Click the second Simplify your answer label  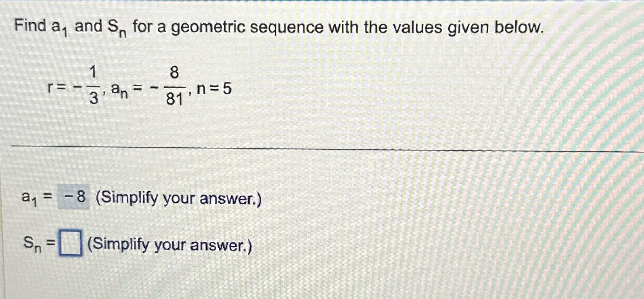pos(169,245)
